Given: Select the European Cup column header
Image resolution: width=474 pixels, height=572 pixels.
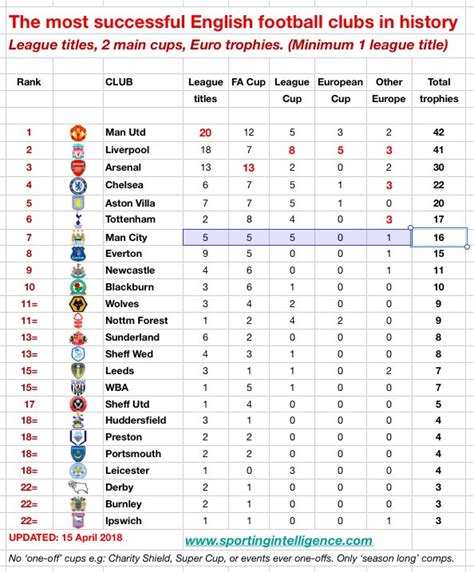Looking at the screenshot, I should coord(340,90).
